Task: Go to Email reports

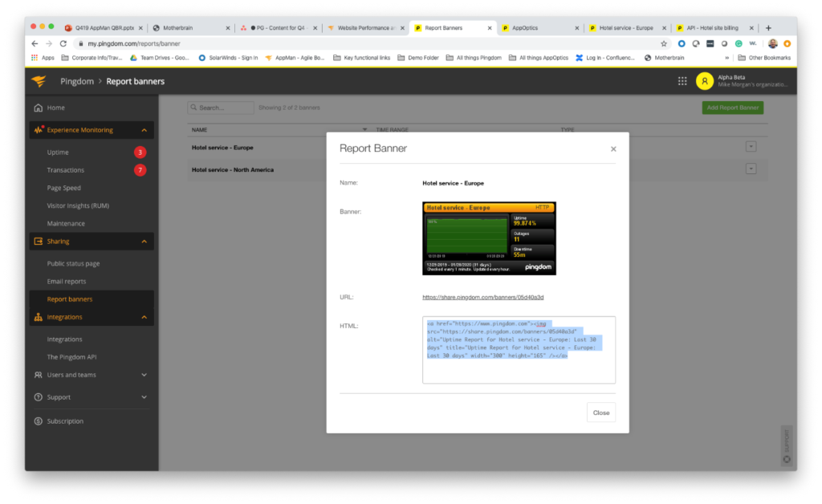Action: click(x=67, y=282)
